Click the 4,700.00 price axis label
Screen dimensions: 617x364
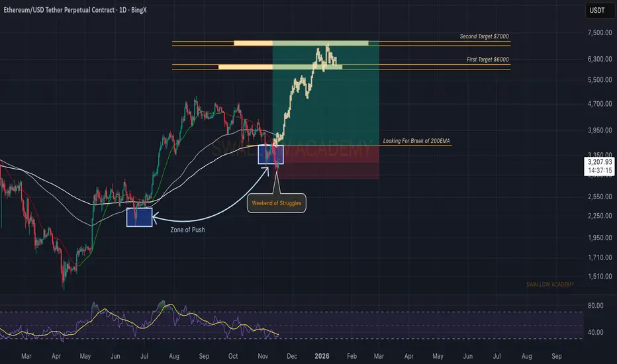(600, 104)
